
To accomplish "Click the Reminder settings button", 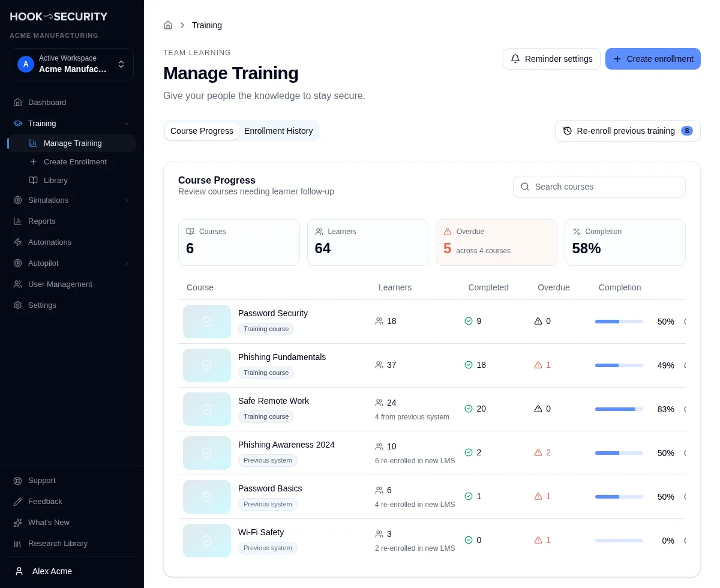I will coord(551,59).
